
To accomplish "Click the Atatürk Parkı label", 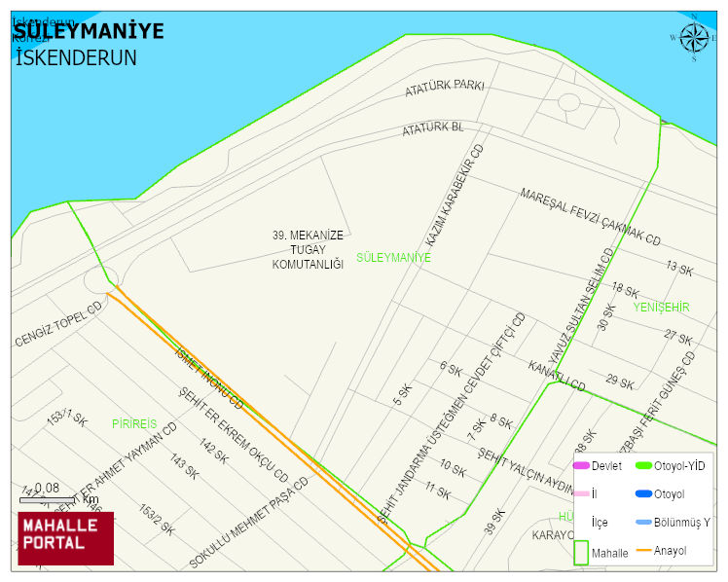I will pos(444,88).
